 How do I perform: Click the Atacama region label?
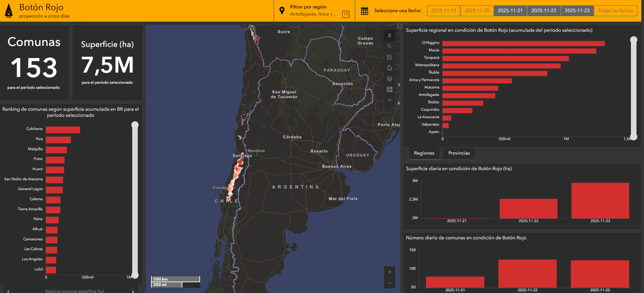(x=432, y=87)
